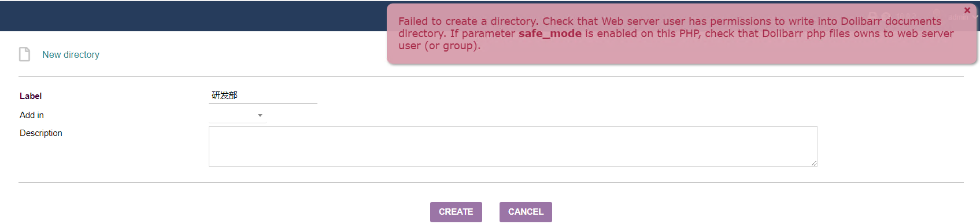
Task: Expand the Add in dropdown arrow
Action: tap(260, 116)
